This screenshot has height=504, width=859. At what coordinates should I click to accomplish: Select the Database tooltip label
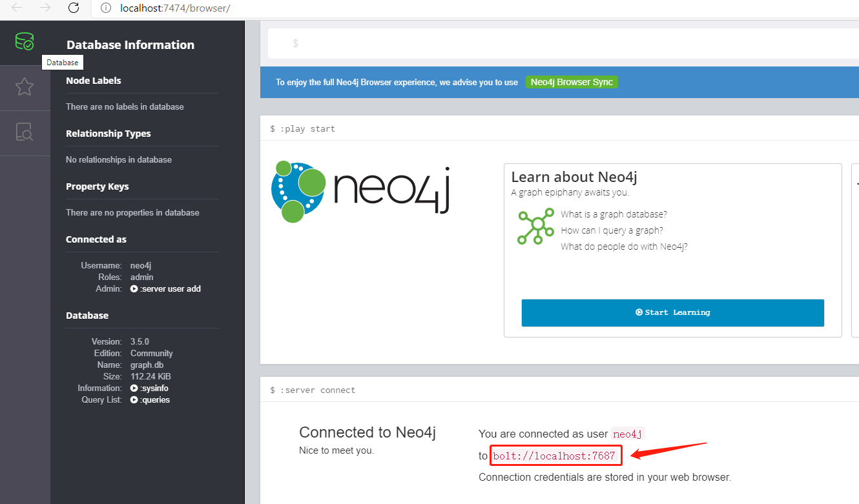click(x=62, y=62)
